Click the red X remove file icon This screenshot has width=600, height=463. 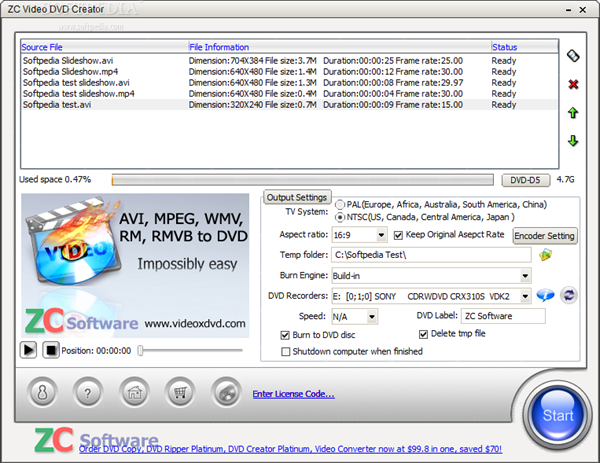[x=573, y=84]
